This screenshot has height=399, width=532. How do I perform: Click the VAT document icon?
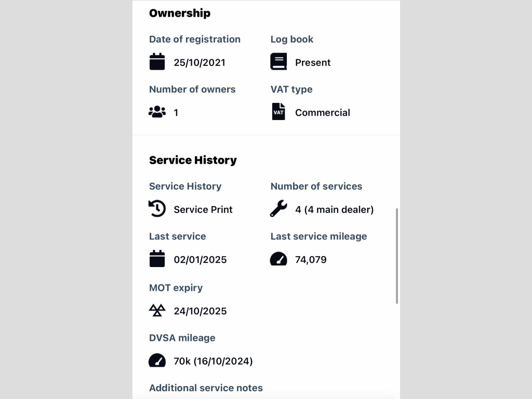[x=278, y=111]
